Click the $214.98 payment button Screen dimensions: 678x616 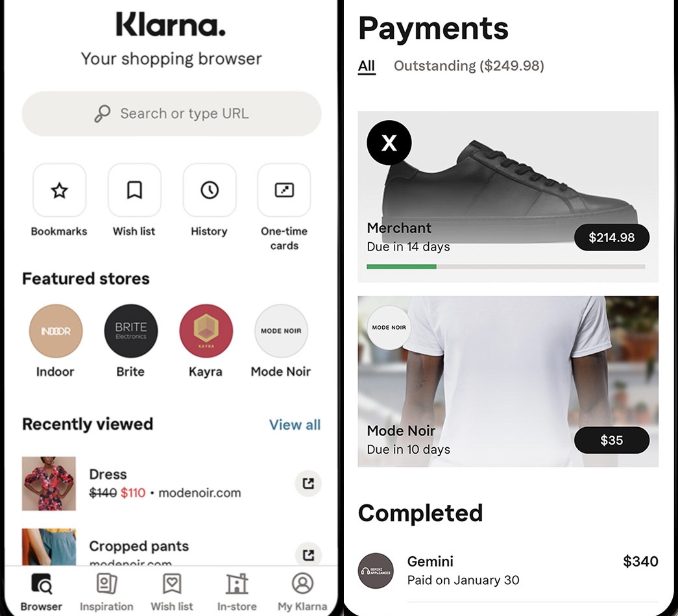click(x=611, y=237)
